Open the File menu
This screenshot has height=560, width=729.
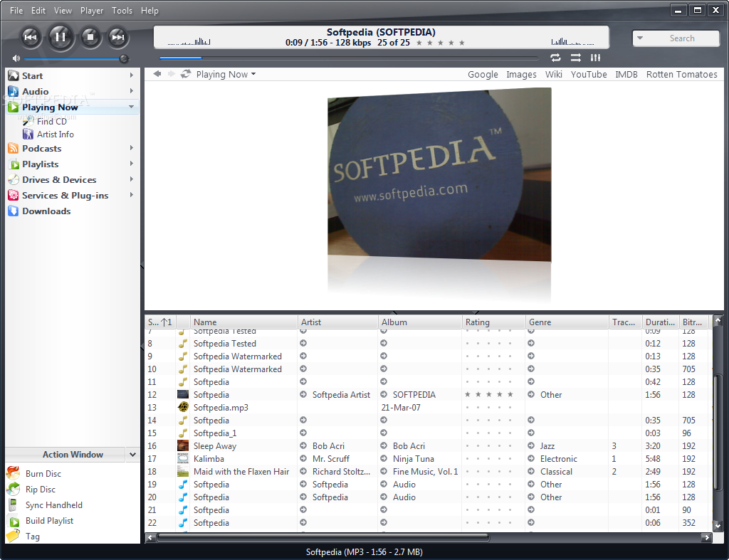click(x=16, y=10)
